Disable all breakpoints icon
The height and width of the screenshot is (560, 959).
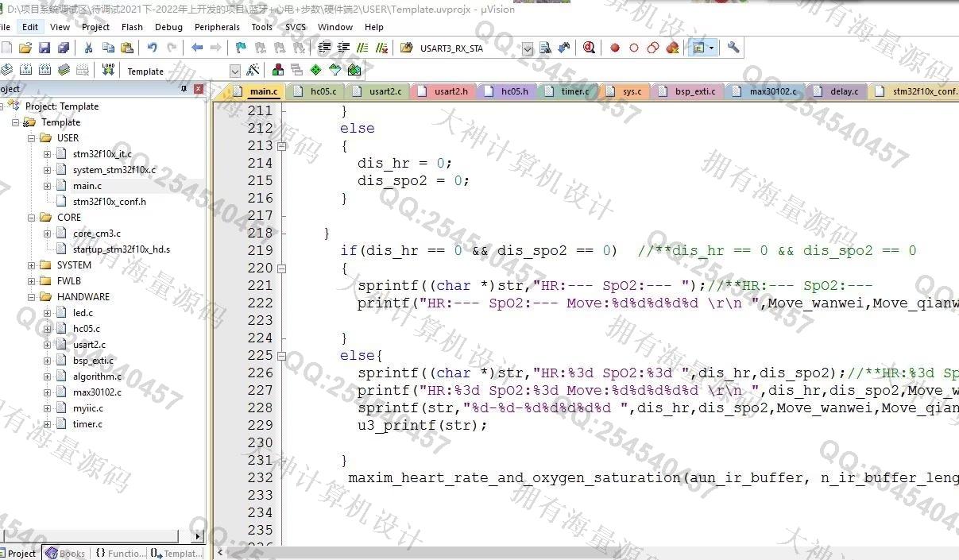(653, 48)
